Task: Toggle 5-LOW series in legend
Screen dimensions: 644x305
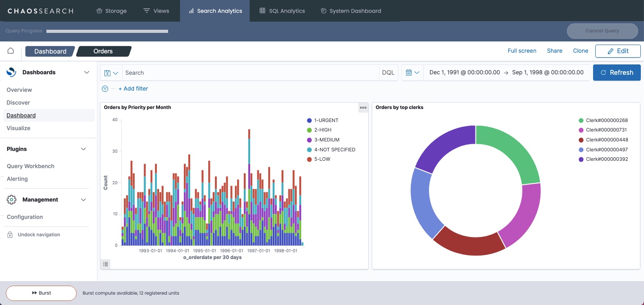Action: (x=322, y=159)
